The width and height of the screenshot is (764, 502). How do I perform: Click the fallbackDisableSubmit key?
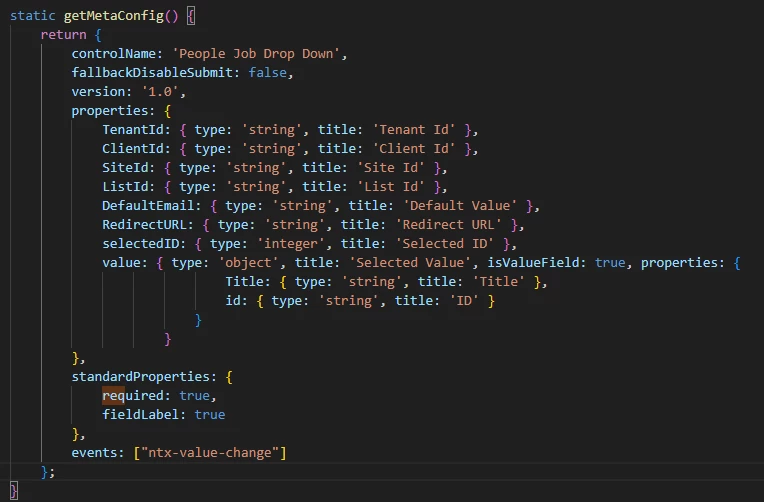152,73
